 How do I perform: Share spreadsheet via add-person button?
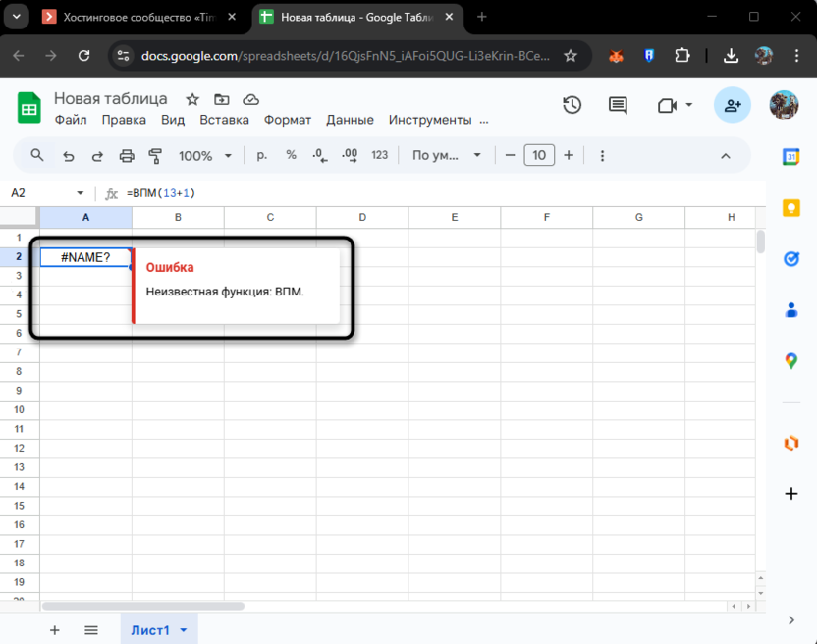click(x=733, y=105)
